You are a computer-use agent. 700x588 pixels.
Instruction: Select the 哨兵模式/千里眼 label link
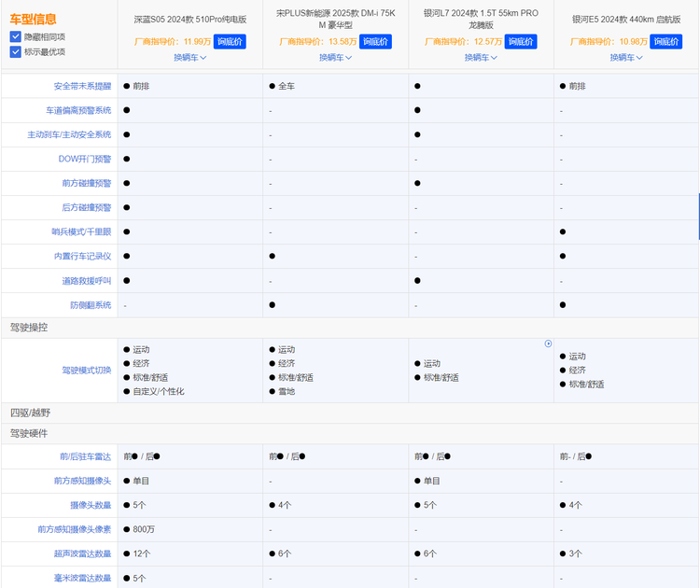click(81, 231)
